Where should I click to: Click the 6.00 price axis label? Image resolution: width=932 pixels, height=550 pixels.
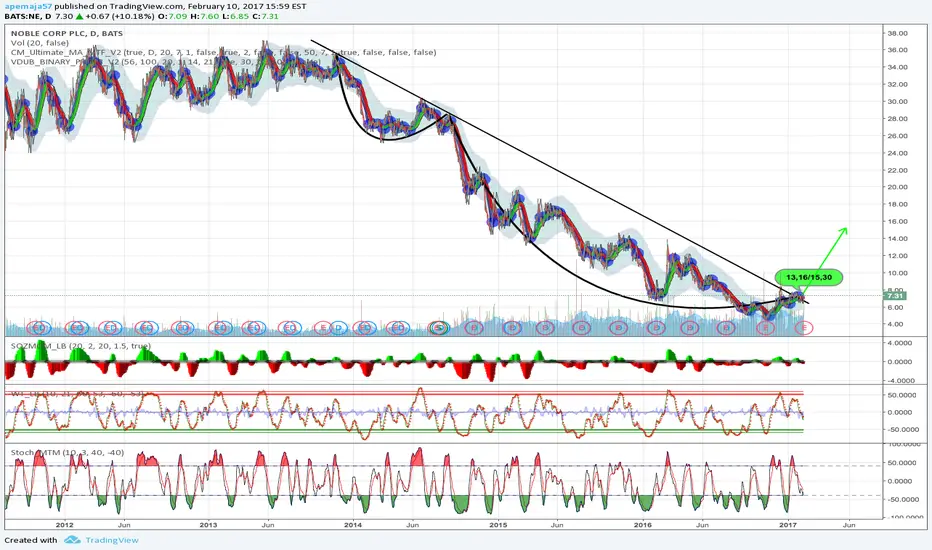tap(896, 307)
